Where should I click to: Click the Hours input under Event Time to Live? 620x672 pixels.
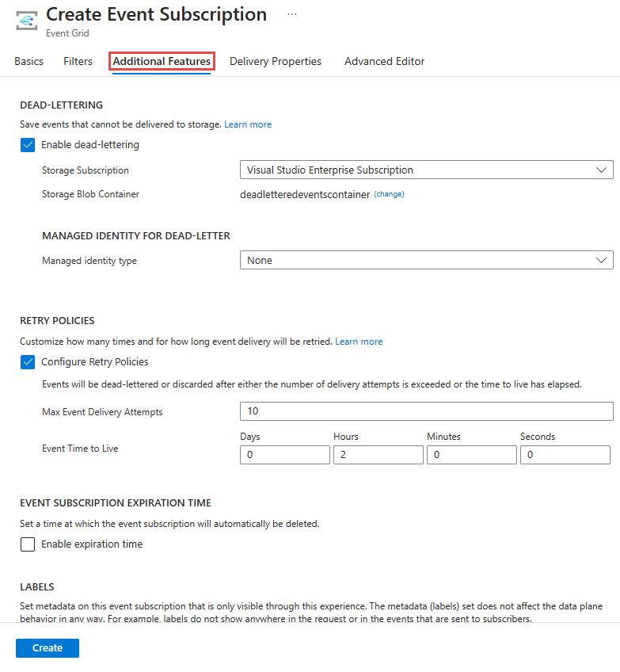[x=378, y=454]
